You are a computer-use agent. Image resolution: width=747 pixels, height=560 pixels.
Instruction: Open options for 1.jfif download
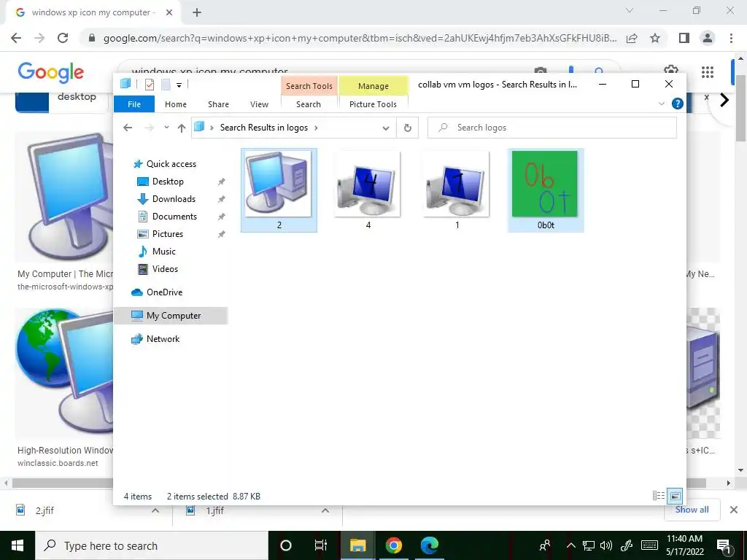click(325, 510)
